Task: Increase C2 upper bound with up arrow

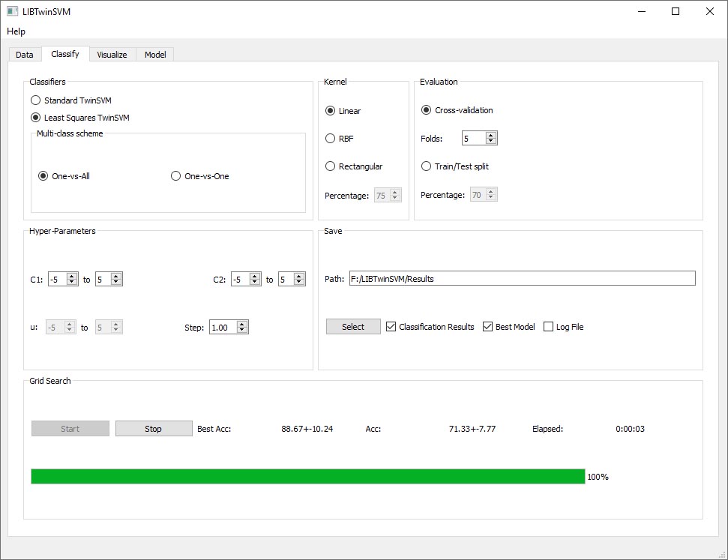Action: (x=299, y=277)
